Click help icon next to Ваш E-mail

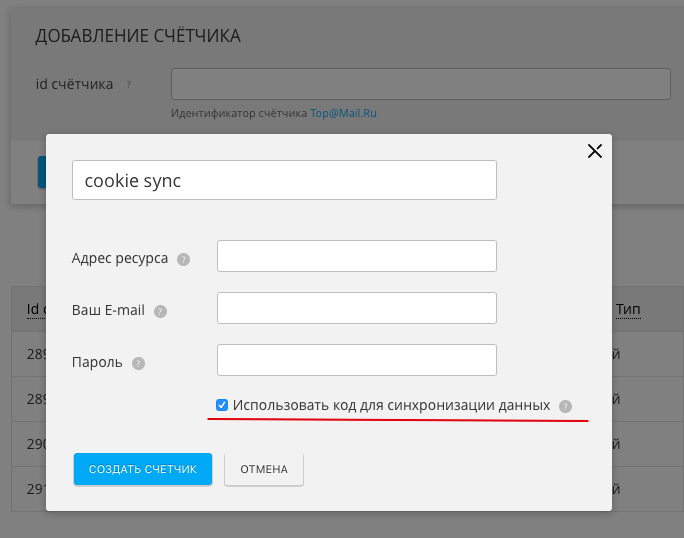tap(160, 312)
